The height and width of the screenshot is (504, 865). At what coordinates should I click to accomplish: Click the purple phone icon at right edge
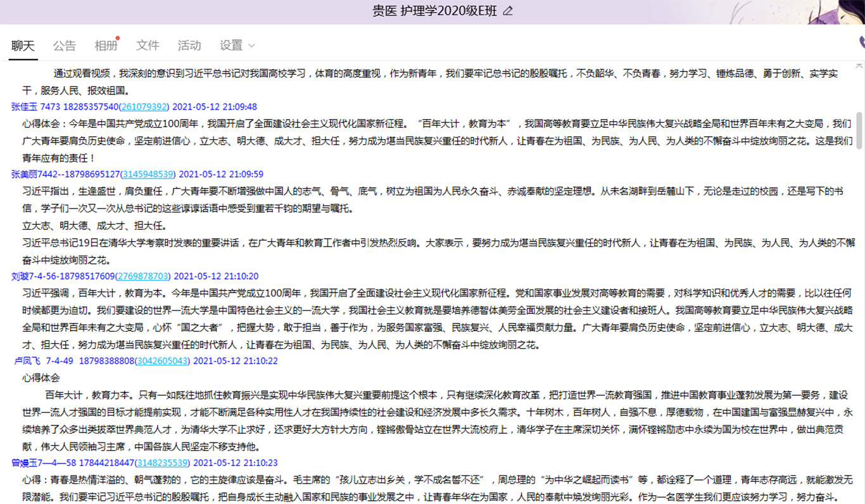861,43
